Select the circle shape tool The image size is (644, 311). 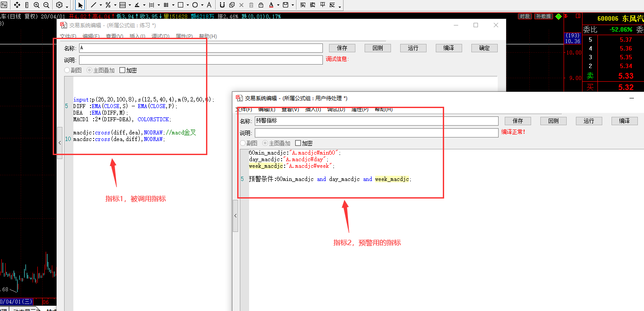pyautogui.click(x=195, y=5)
